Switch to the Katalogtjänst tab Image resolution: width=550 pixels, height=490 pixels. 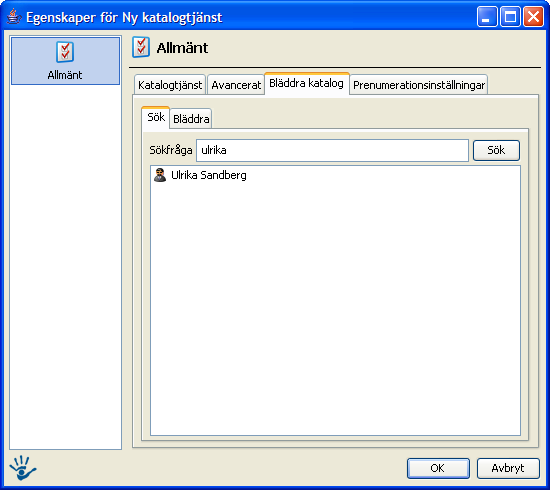pyautogui.click(x=170, y=85)
